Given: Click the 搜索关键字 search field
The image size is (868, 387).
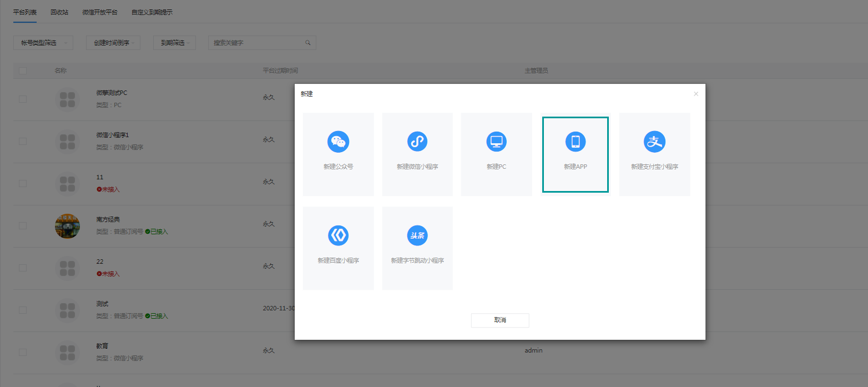Looking at the screenshot, I should click(262, 43).
